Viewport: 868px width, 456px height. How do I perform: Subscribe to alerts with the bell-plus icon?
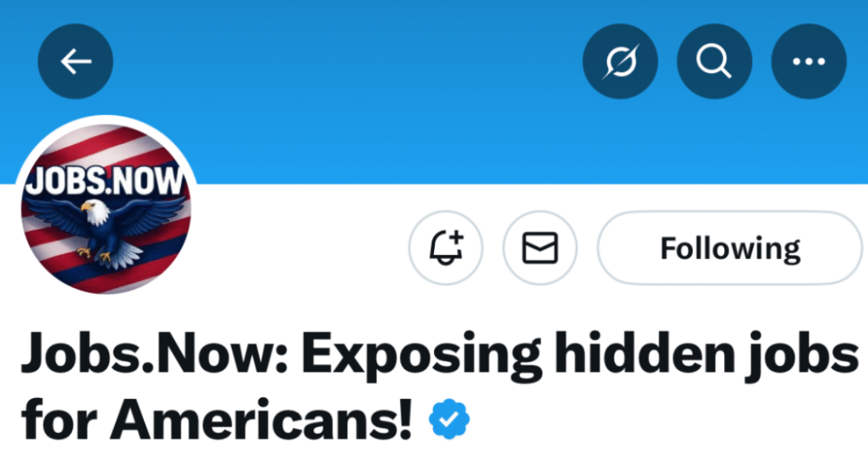tap(446, 248)
